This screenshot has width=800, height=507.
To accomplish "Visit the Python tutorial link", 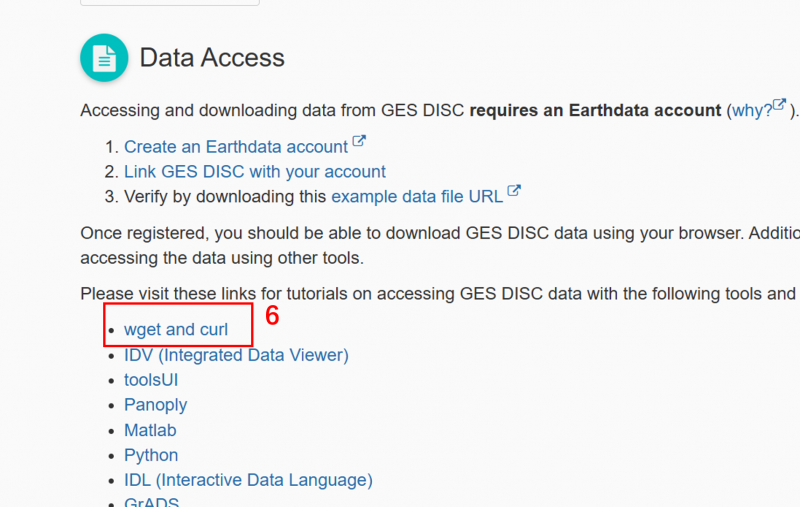I will (150, 455).
